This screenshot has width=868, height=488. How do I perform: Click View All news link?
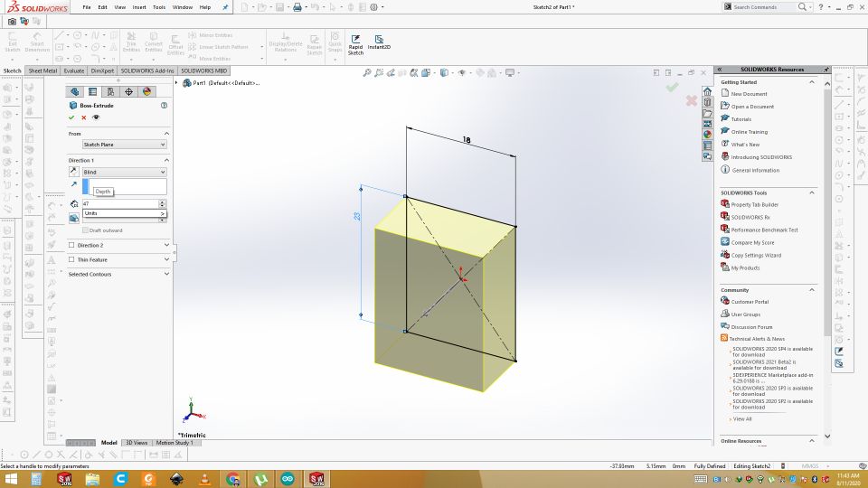click(742, 419)
